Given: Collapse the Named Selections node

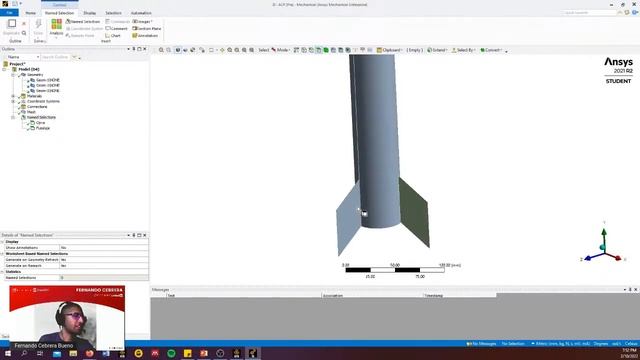Looking at the screenshot, I should pos(13,117).
